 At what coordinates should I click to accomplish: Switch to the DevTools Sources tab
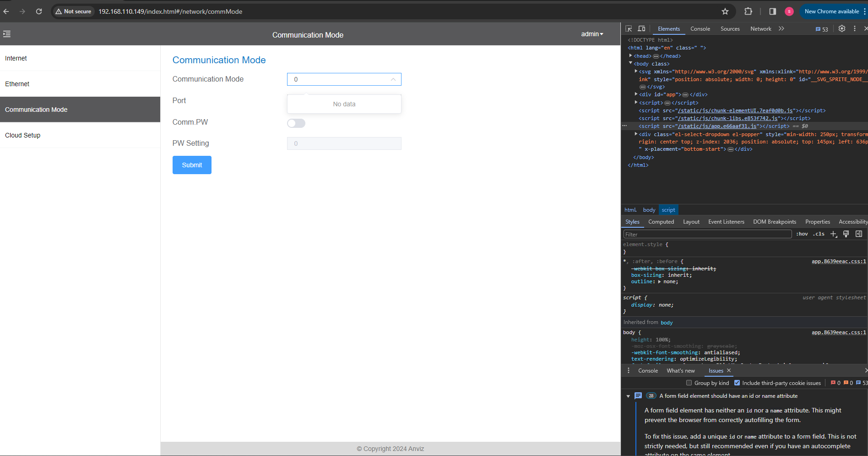(730, 29)
